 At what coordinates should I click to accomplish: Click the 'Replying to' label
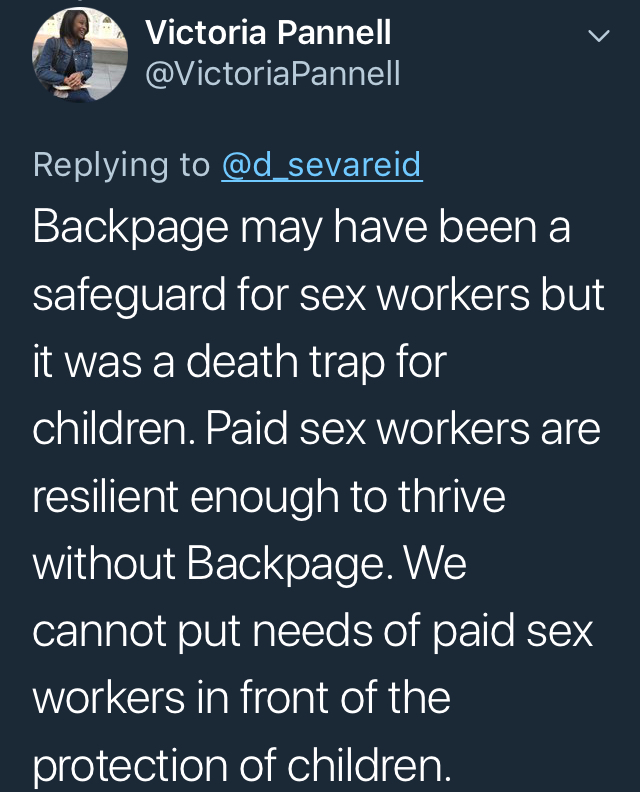(121, 166)
